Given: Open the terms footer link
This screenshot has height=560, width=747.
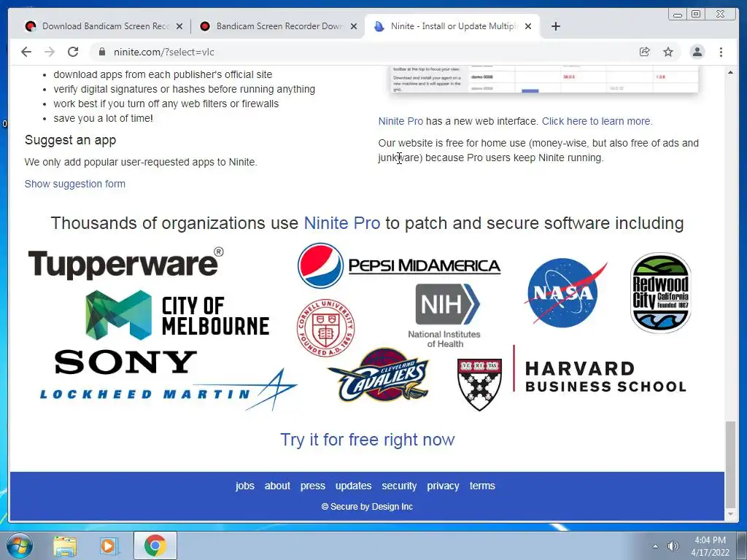Looking at the screenshot, I should pyautogui.click(x=482, y=486).
